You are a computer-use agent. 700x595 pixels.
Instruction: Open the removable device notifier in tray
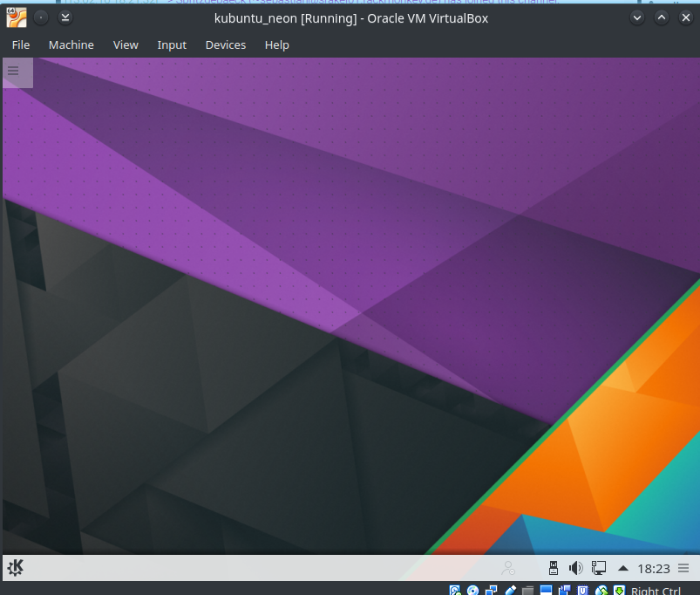553,568
